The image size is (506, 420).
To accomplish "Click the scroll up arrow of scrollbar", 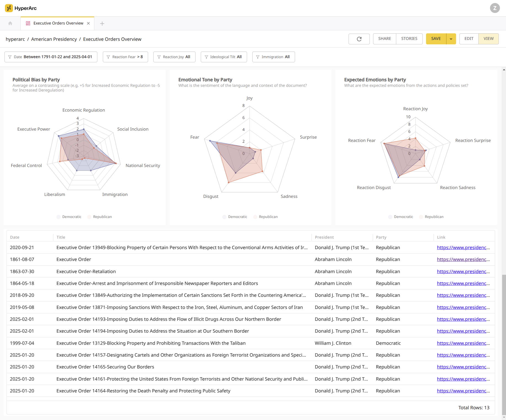I will [x=504, y=70].
